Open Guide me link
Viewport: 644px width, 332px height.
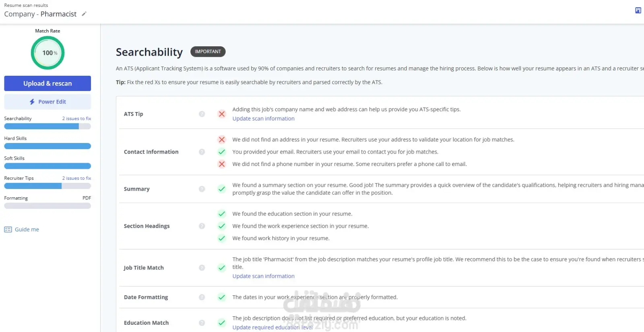click(27, 230)
